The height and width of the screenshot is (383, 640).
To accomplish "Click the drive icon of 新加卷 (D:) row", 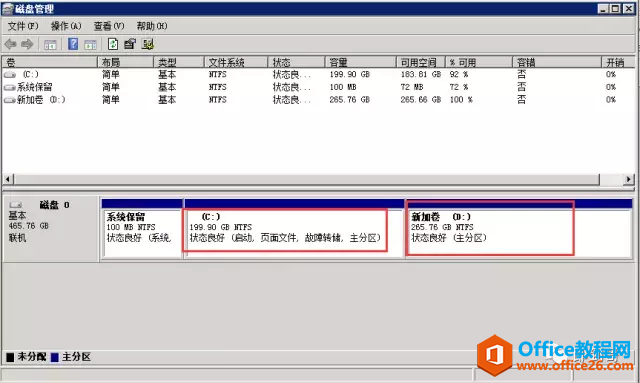I will click(x=10, y=100).
